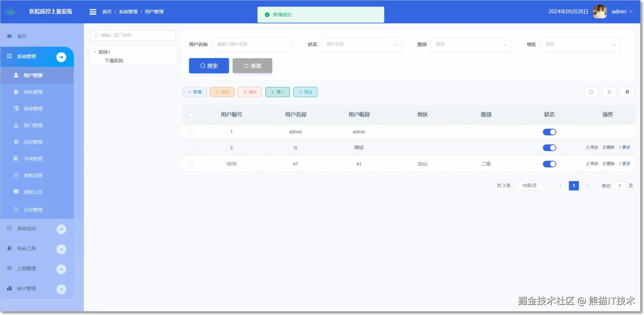Click the next page arrow
The image size is (644, 315).
[x=587, y=186]
